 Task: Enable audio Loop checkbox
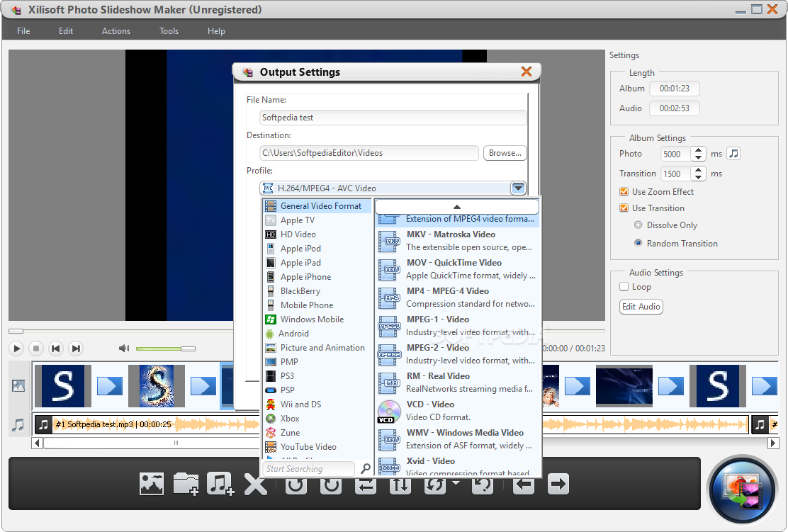pos(624,287)
